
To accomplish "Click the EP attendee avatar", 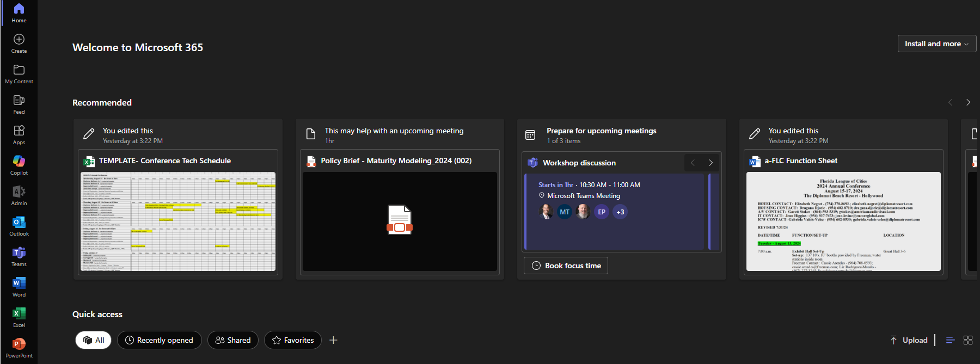I will point(602,212).
